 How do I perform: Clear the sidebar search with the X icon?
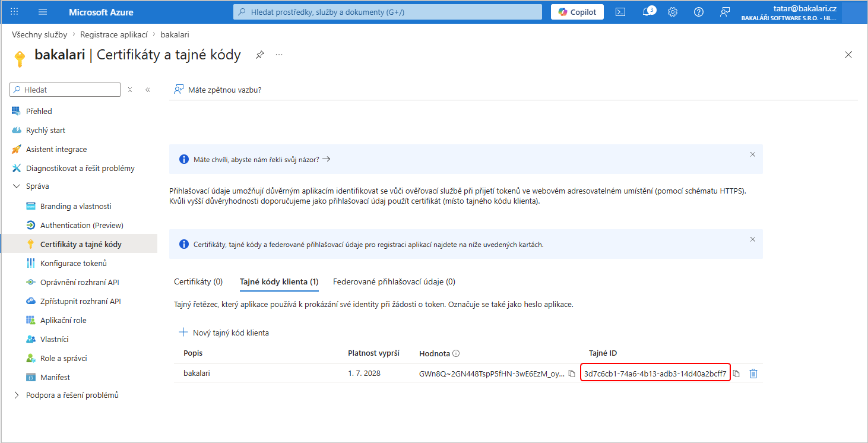pos(130,90)
